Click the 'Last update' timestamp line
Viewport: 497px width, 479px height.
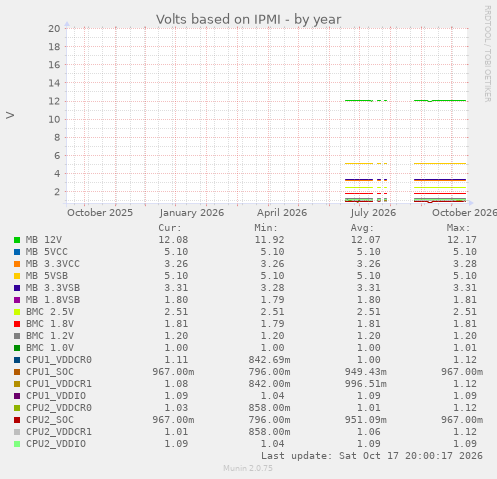tap(372, 456)
